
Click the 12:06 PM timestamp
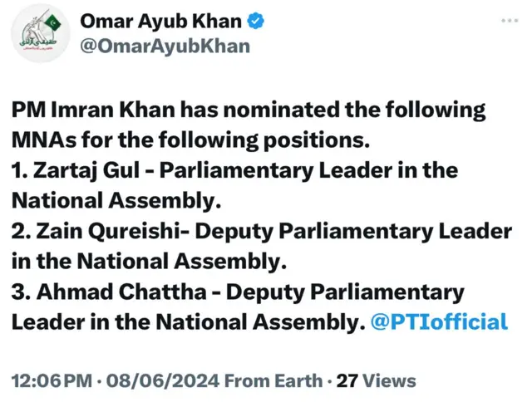[50, 381]
